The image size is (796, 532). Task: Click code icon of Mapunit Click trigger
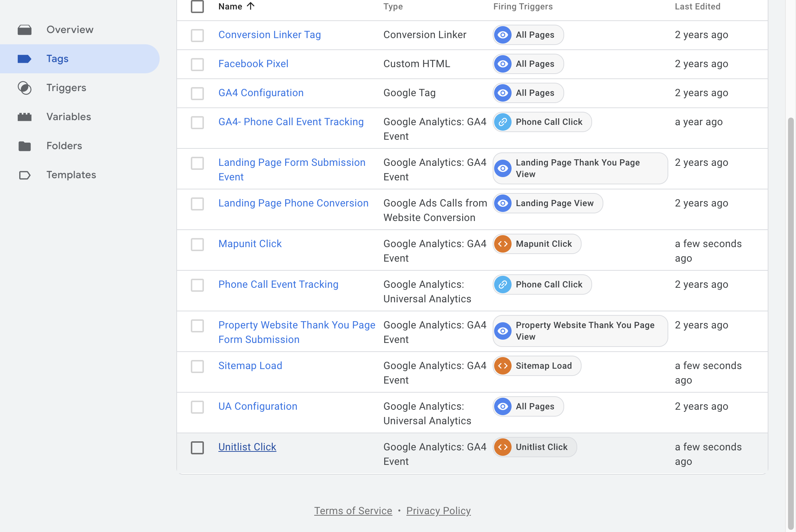pyautogui.click(x=503, y=244)
